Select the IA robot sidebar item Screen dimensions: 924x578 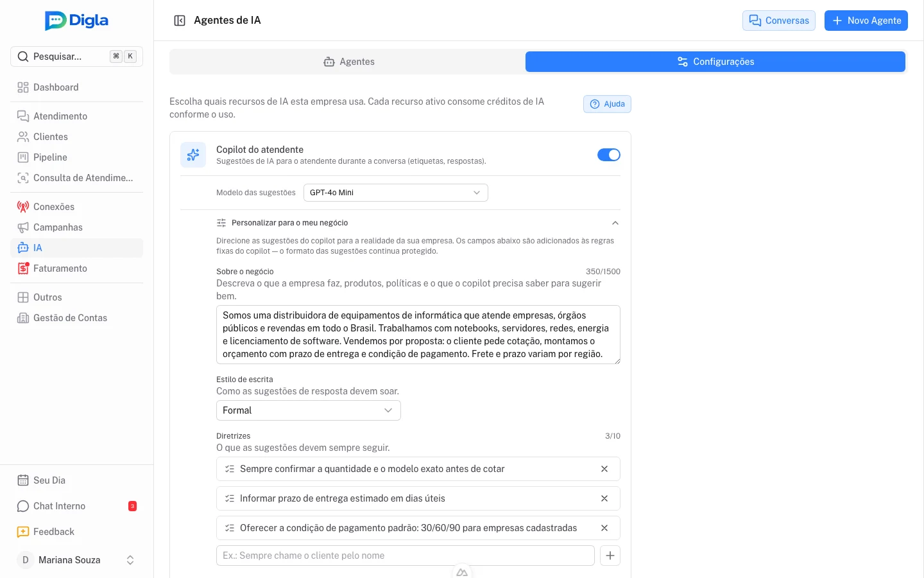click(x=76, y=248)
